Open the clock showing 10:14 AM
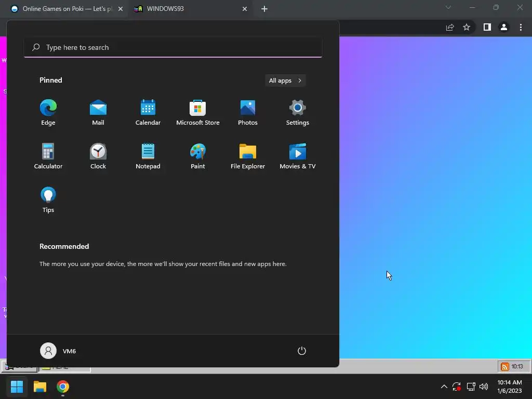 (x=510, y=387)
